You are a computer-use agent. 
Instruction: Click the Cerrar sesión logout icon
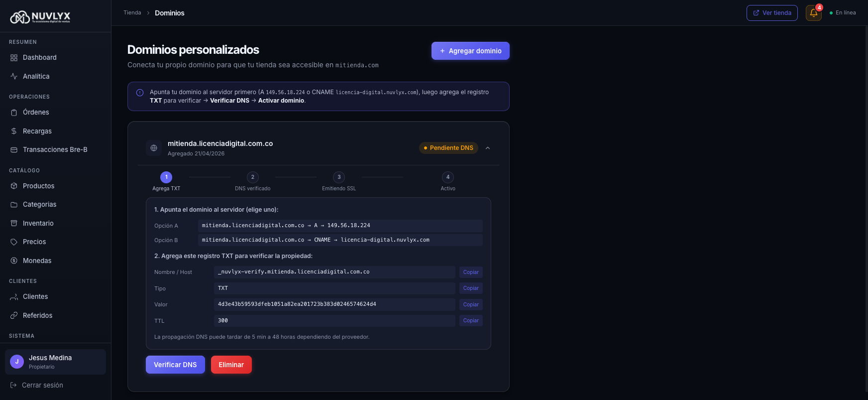[x=13, y=385]
